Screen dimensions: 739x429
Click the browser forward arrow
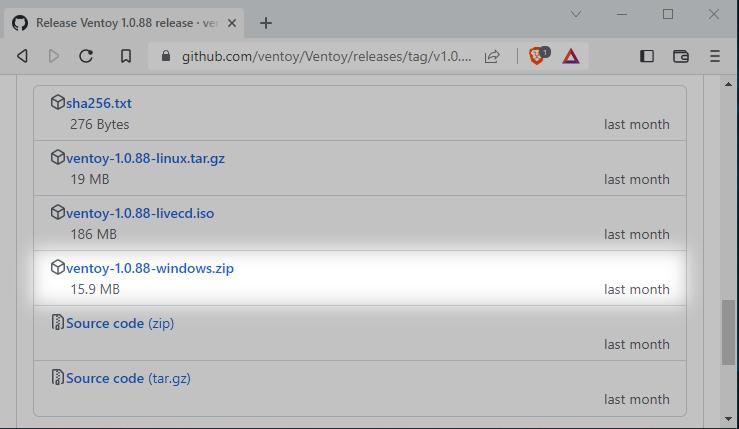point(54,56)
